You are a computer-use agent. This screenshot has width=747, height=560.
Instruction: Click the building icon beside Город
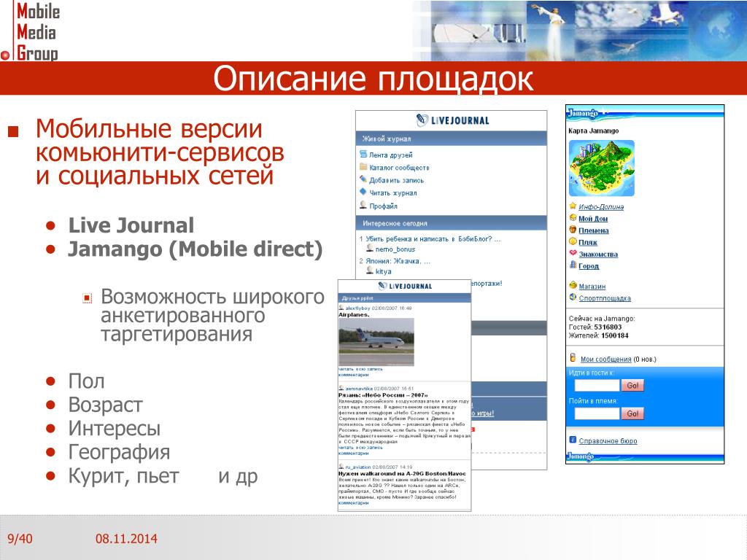click(573, 264)
